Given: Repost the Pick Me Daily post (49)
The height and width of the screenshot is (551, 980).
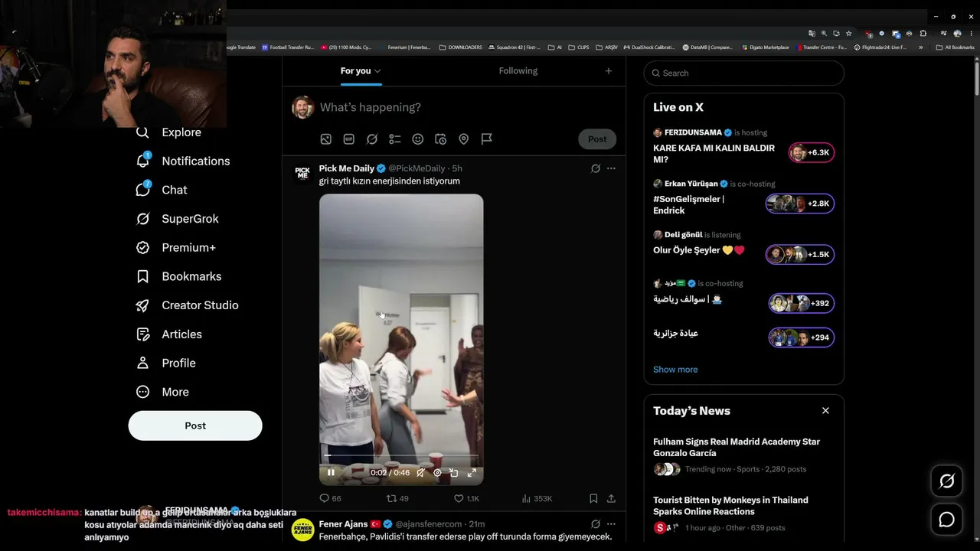Looking at the screenshot, I should pyautogui.click(x=397, y=498).
